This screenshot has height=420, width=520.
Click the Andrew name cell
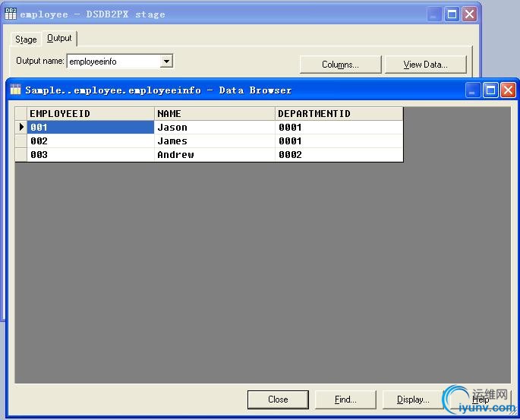[215, 155]
